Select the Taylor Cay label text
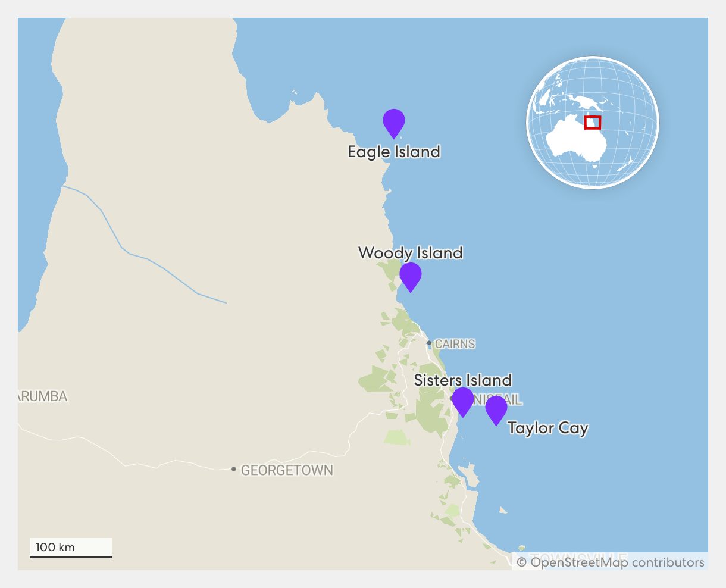726x588 pixels. (x=547, y=428)
